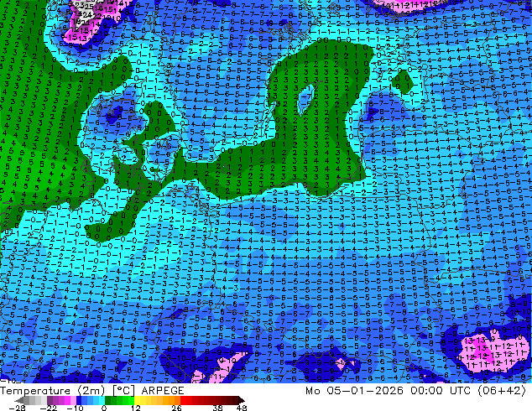Click the '-22' legend value

pyautogui.click(x=48, y=408)
